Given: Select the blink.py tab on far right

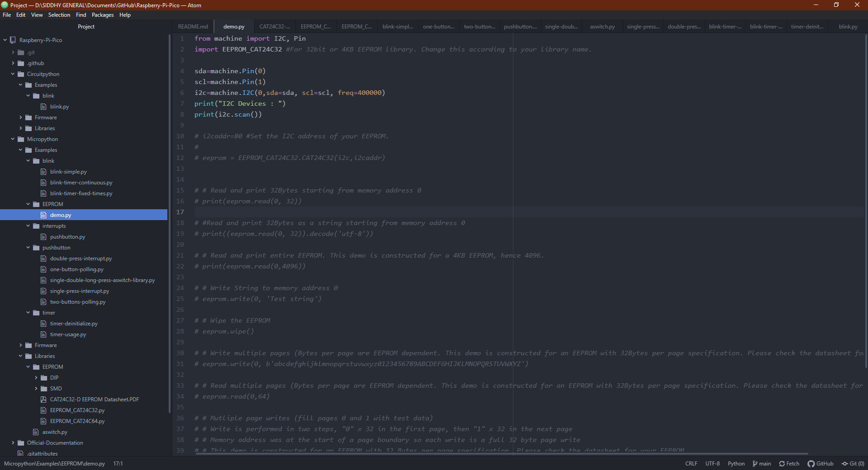Looking at the screenshot, I should (x=847, y=26).
